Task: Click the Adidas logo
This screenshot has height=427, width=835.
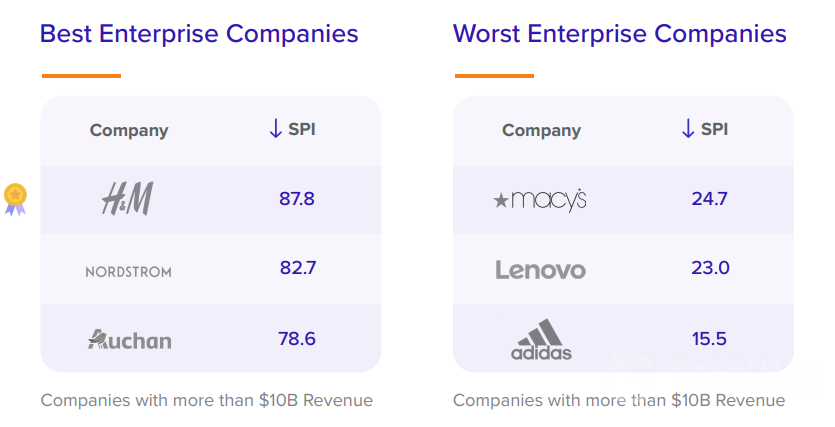Action: [541, 340]
